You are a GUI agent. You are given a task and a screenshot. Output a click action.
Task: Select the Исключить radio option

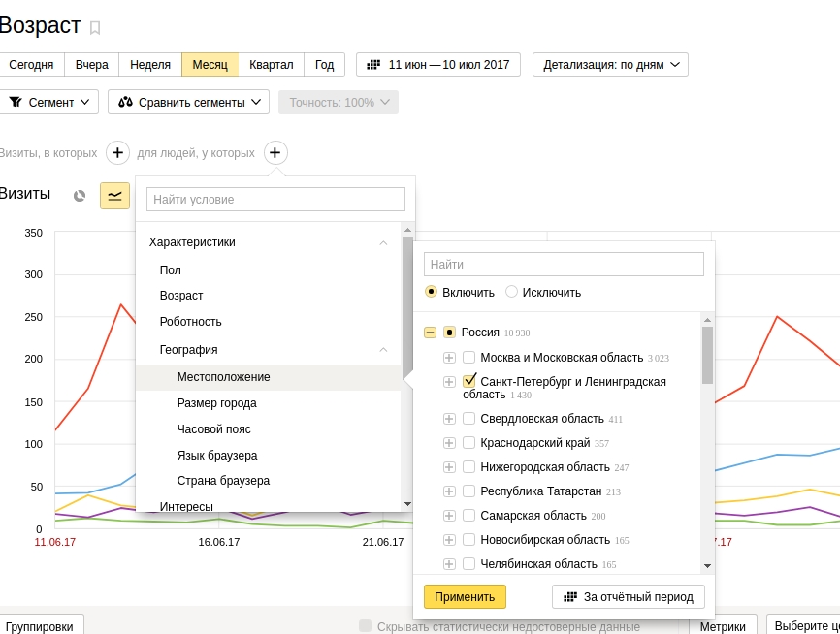[x=511, y=292]
